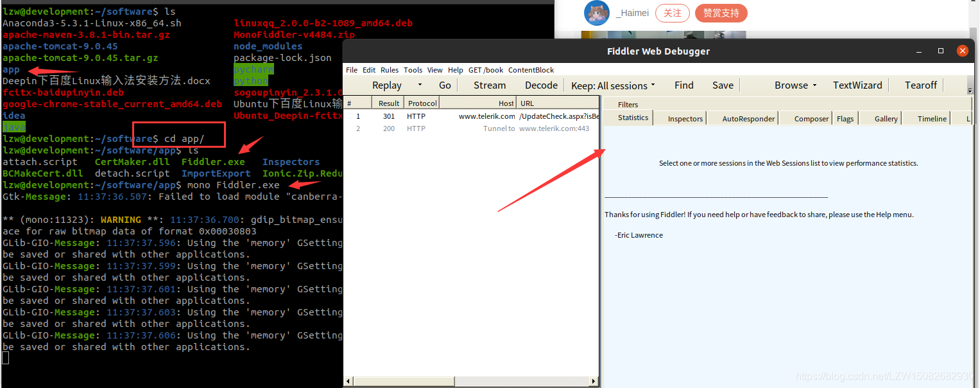980x388 pixels.
Task: Sort sessions by the Result column
Action: pyautogui.click(x=388, y=103)
